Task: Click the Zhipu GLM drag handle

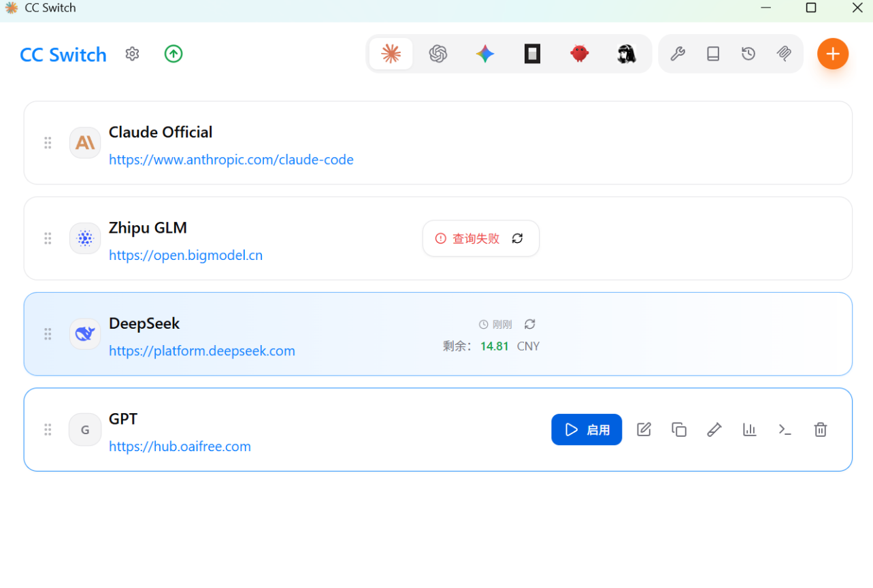Action: [48, 238]
